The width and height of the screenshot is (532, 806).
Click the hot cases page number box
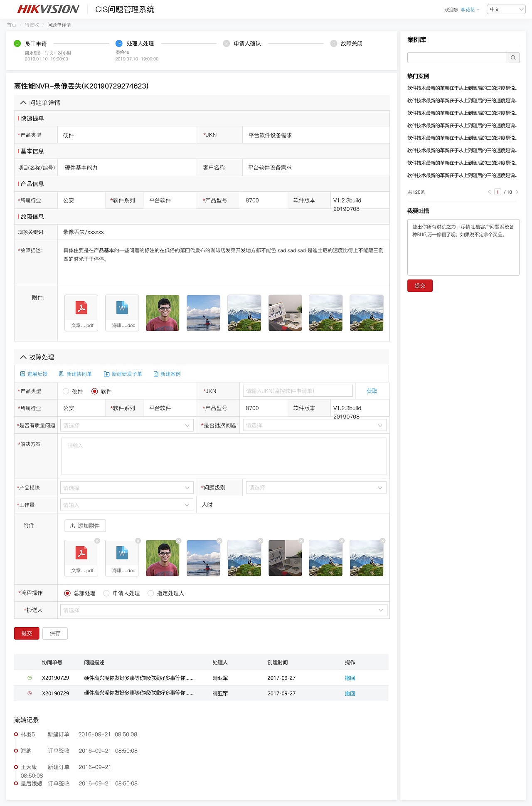click(498, 192)
